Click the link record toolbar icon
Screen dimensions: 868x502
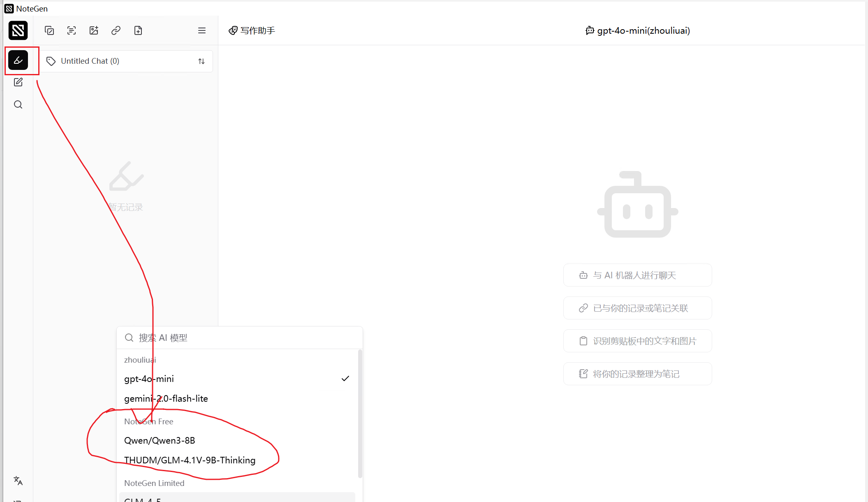116,30
